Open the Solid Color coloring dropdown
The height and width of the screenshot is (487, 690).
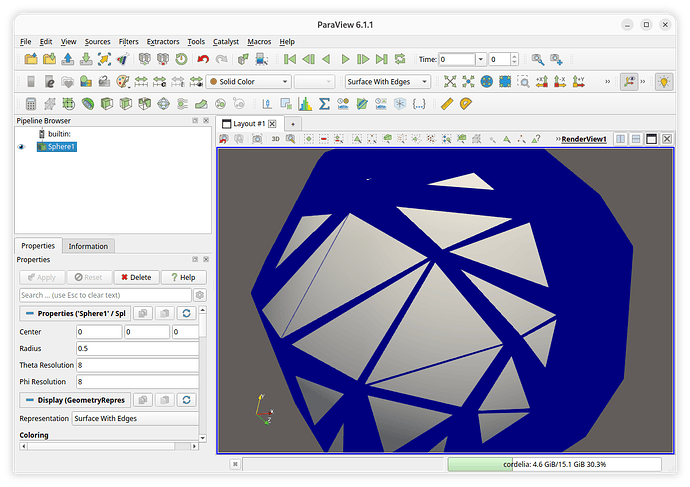pyautogui.click(x=249, y=81)
